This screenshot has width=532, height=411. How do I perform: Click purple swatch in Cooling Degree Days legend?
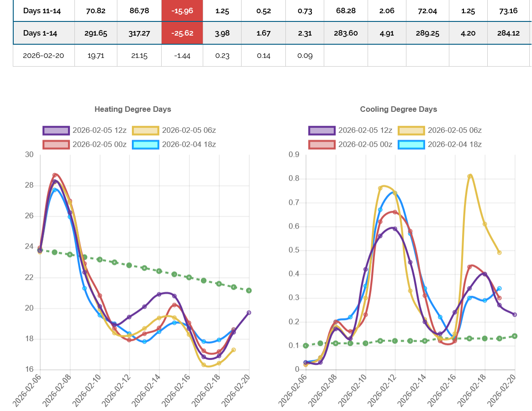pos(322,130)
